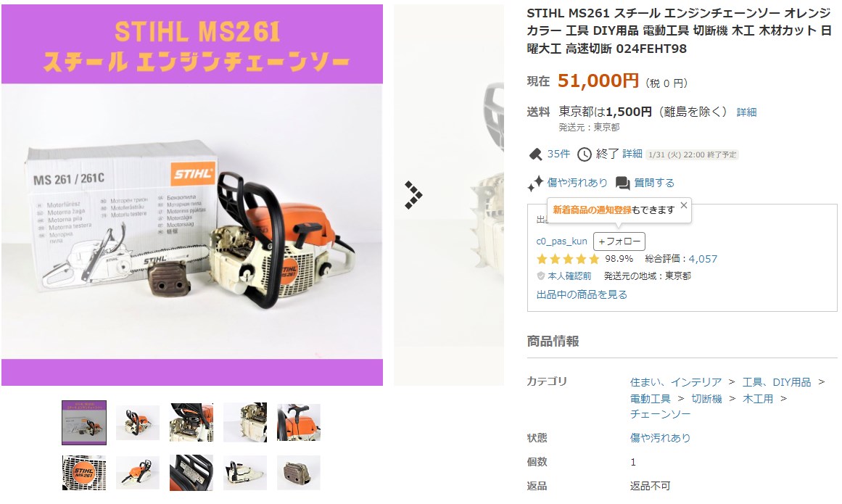Click 詳細 link beside 終了
The height and width of the screenshot is (504, 842).
point(632,154)
